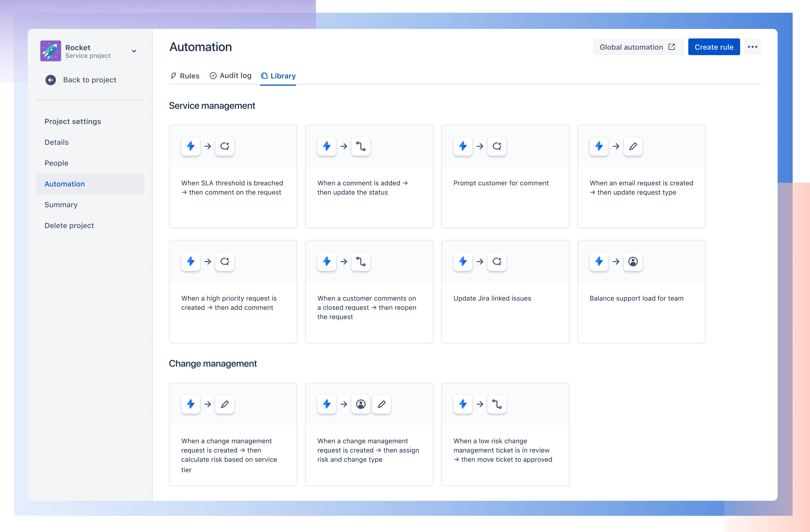Click the linked issues refresh icon on Jira rule
This screenshot has height=532, width=810.
click(x=497, y=261)
